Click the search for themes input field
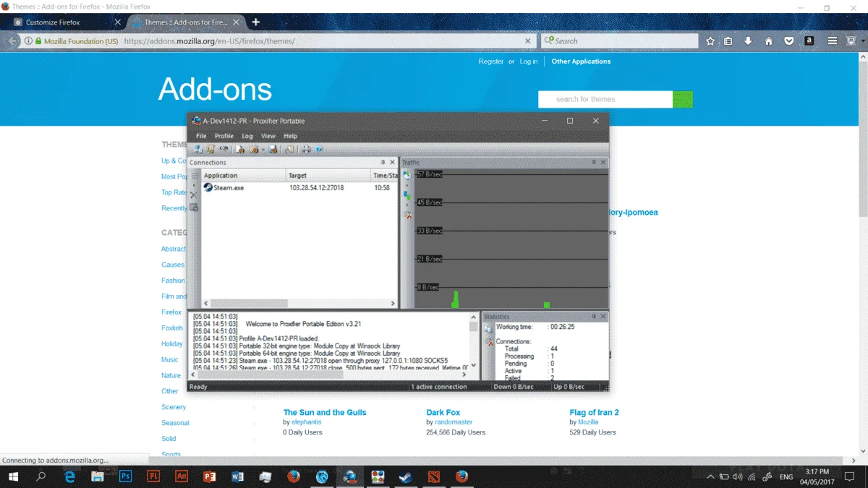The image size is (868, 488). coord(605,99)
